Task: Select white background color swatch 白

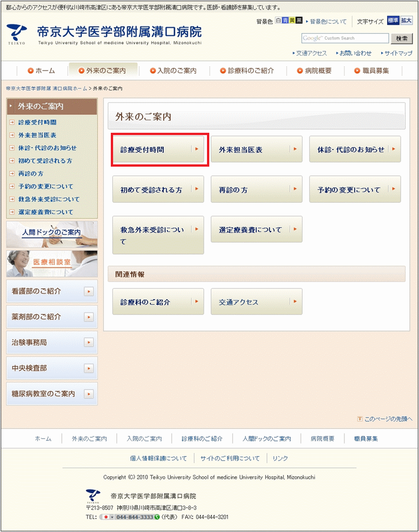Action: [278, 21]
